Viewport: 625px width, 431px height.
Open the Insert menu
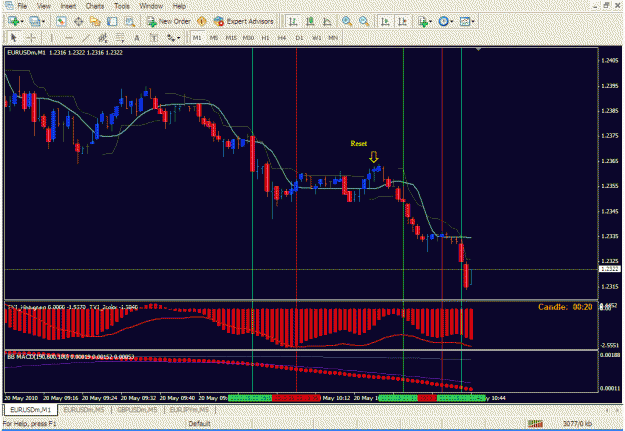68,6
